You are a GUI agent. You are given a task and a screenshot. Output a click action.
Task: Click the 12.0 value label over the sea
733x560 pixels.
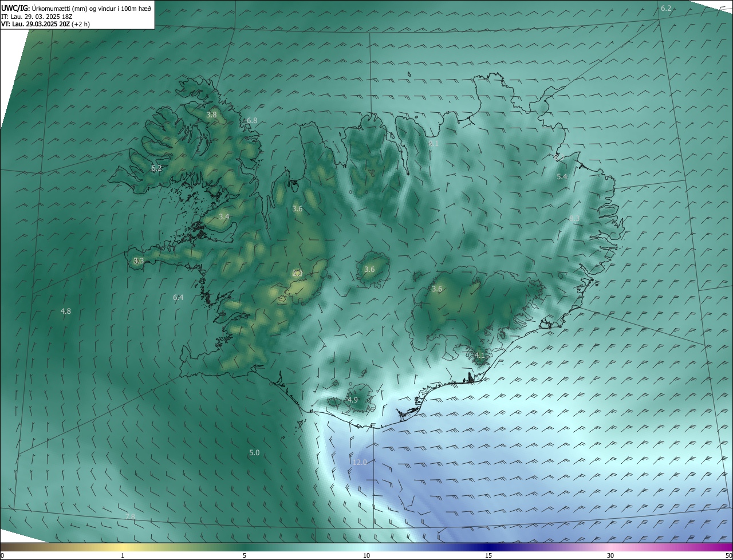point(360,462)
